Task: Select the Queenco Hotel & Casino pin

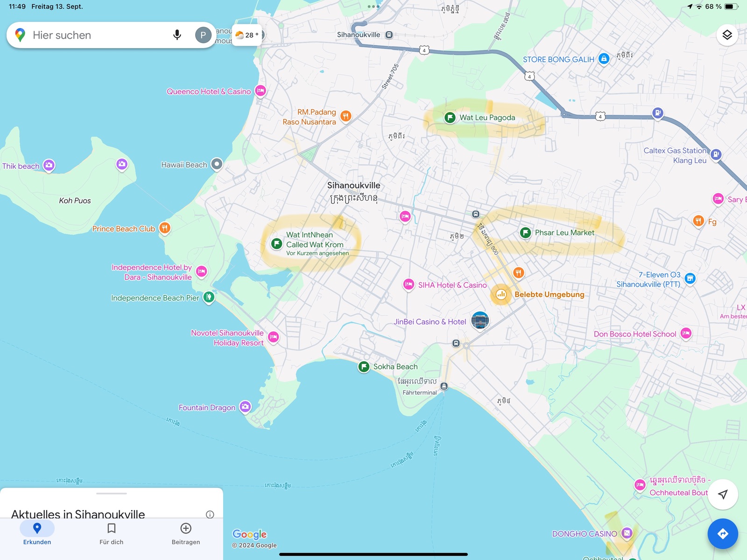Action: coord(261,91)
